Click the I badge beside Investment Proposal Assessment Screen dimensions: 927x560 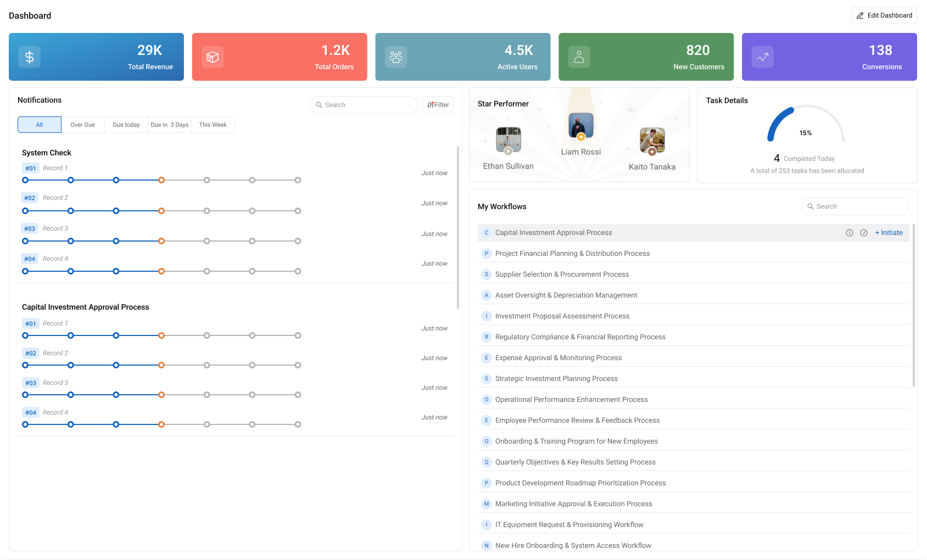click(487, 316)
